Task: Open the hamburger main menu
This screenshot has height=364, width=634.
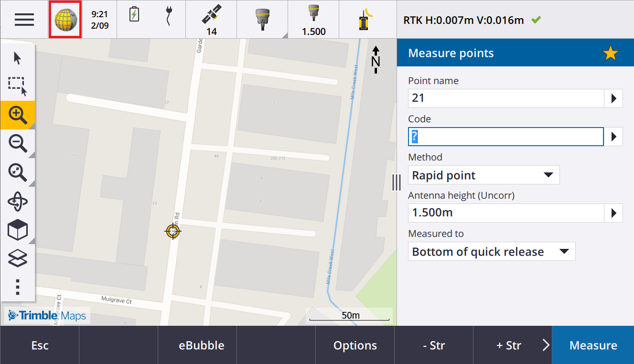Action: 24,20
